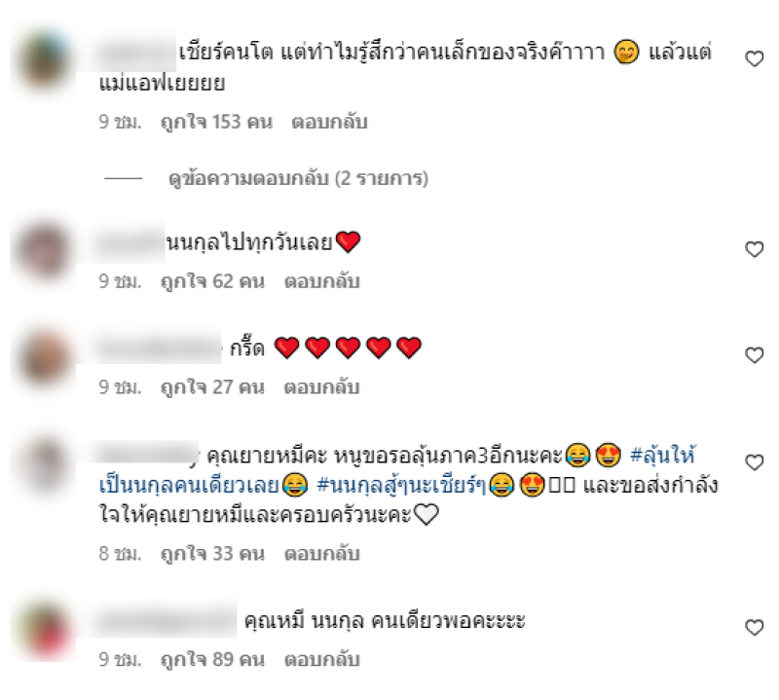View who liked the 62-like comment
Image resolution: width=779 pixels, height=700 pixels.
click(x=212, y=281)
